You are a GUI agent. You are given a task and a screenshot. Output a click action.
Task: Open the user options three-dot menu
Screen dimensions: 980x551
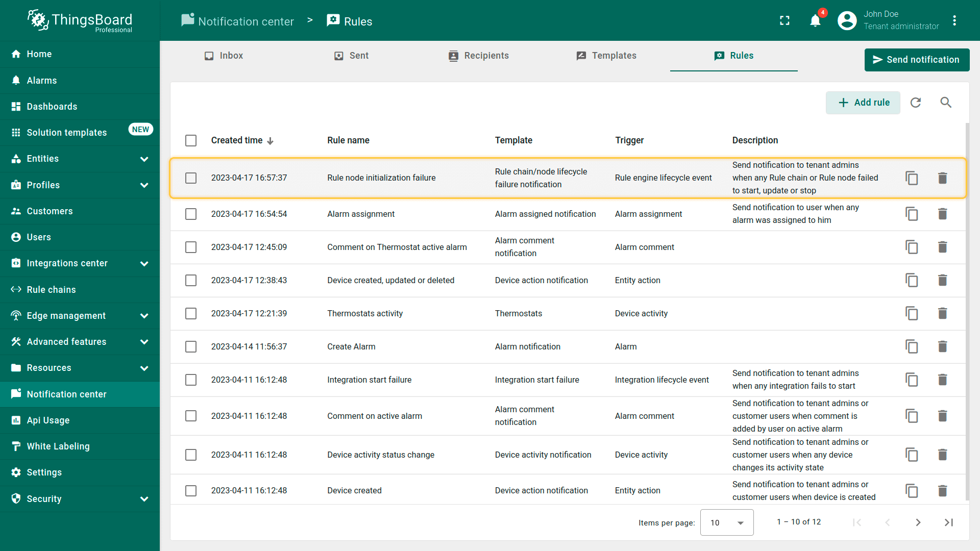pos(954,21)
